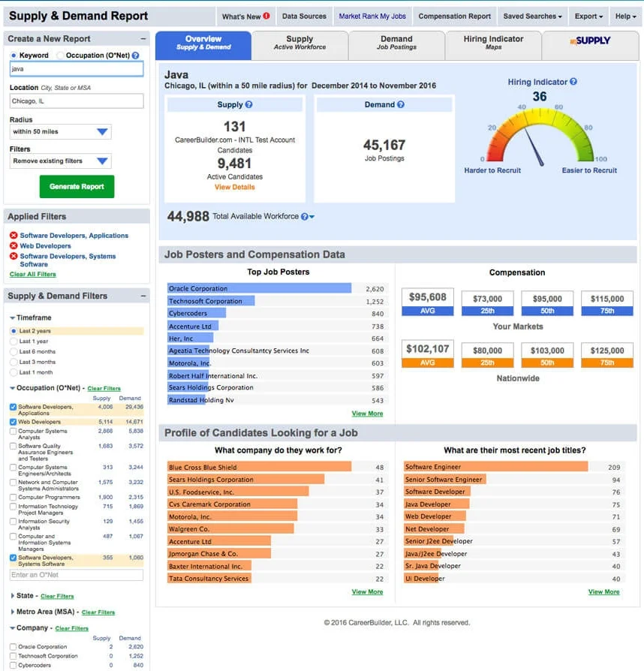Click the Location field with Chicago, IL

click(77, 101)
